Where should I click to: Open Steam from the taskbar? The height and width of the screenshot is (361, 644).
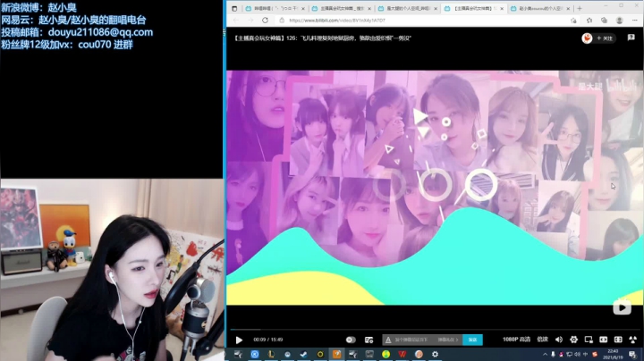pyautogui.click(x=303, y=354)
